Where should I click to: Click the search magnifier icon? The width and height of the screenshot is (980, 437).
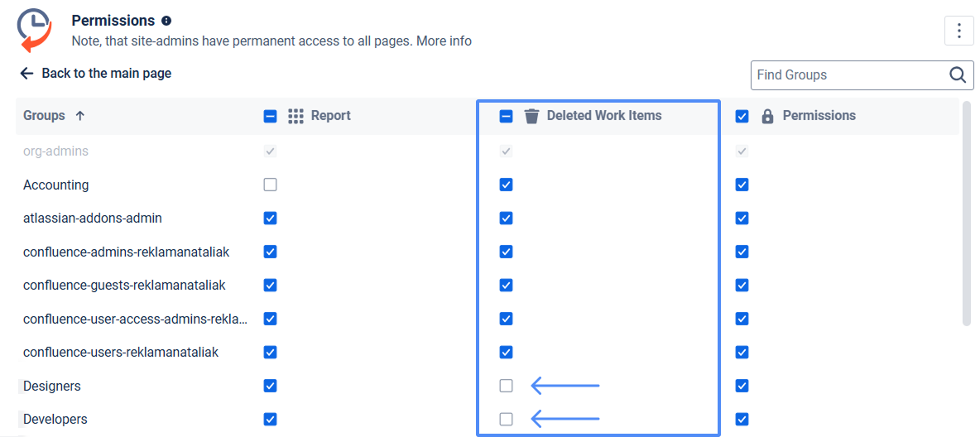(958, 74)
